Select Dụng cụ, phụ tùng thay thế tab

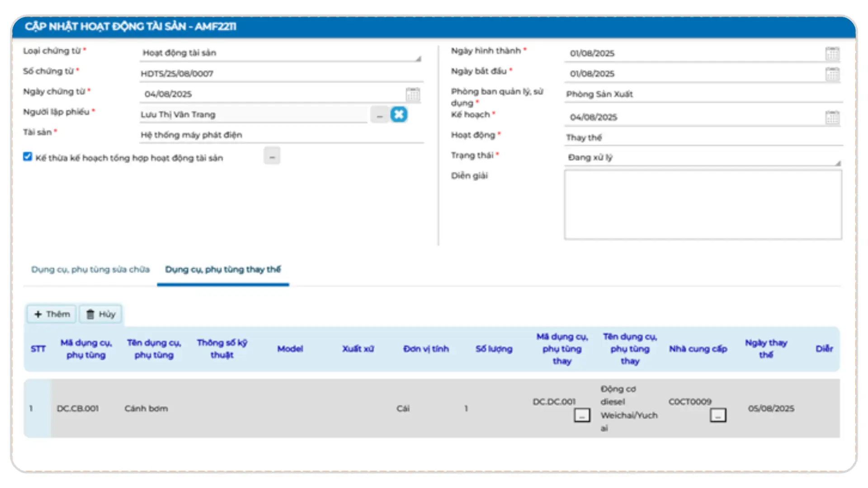click(222, 269)
